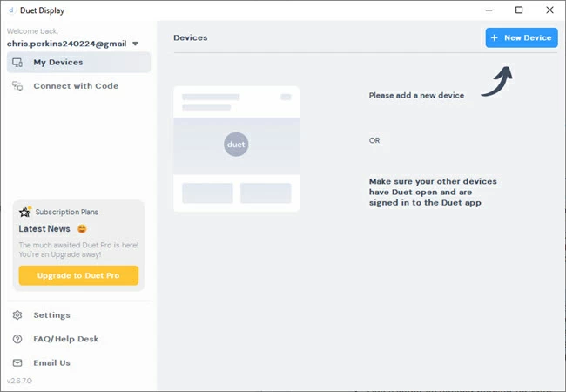Click the Connect with Code icon
The image size is (566, 392).
coord(17,86)
